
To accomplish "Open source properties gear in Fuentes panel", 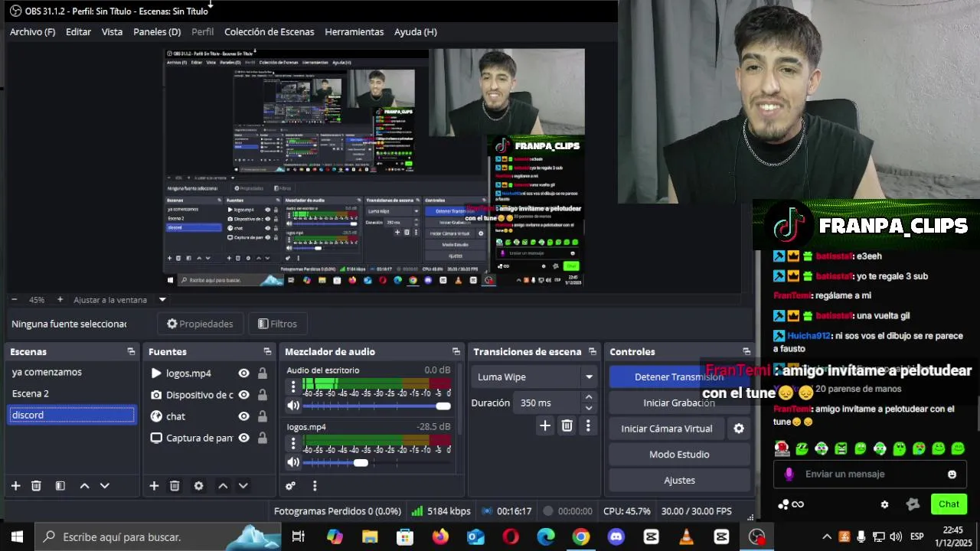I will pyautogui.click(x=198, y=486).
